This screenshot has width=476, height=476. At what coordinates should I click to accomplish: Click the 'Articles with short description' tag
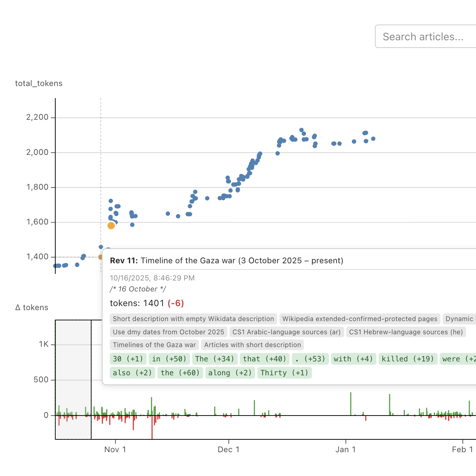tap(252, 345)
